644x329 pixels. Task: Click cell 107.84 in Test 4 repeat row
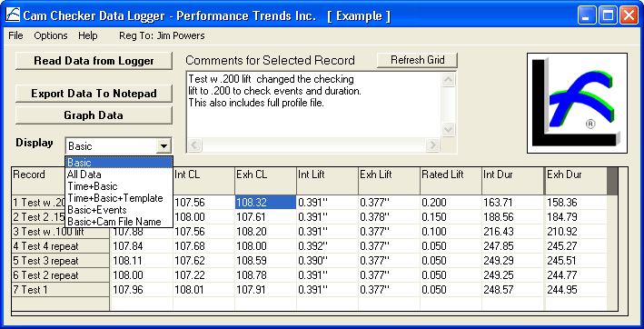pyautogui.click(x=142, y=246)
